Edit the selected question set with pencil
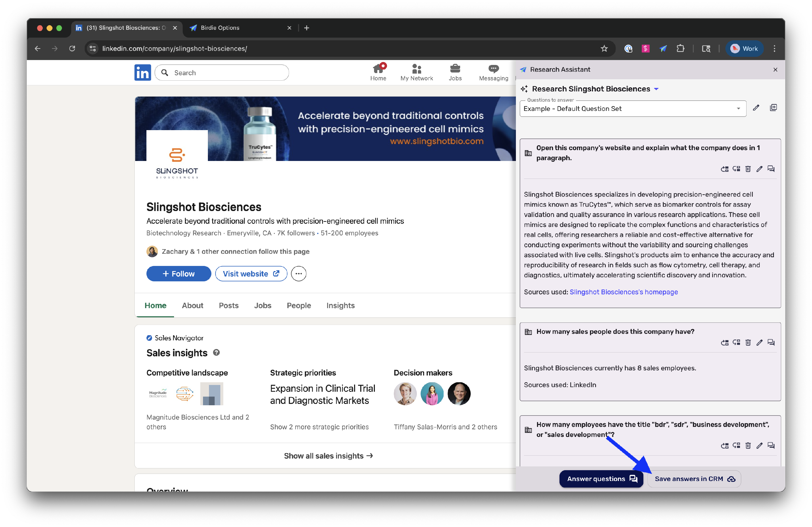This screenshot has height=527, width=812. tap(756, 108)
